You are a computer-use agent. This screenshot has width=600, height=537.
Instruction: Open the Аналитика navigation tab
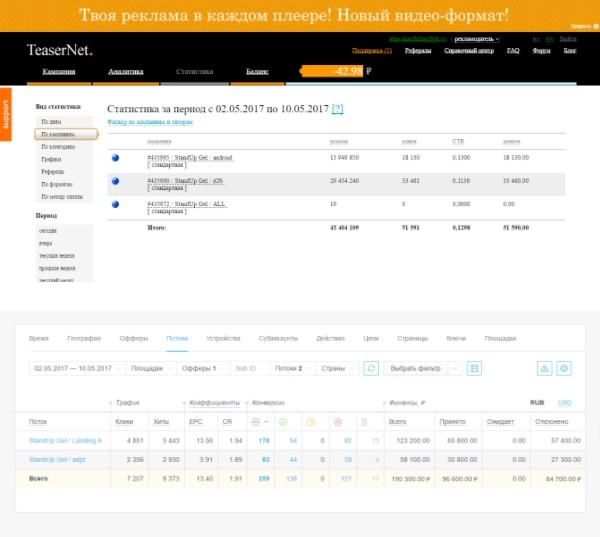pyautogui.click(x=126, y=72)
